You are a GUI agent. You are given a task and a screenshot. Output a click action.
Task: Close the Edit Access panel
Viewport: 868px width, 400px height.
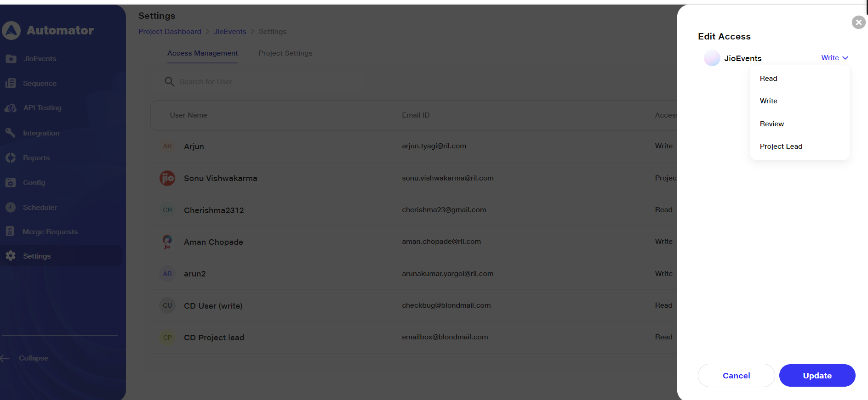(x=858, y=22)
